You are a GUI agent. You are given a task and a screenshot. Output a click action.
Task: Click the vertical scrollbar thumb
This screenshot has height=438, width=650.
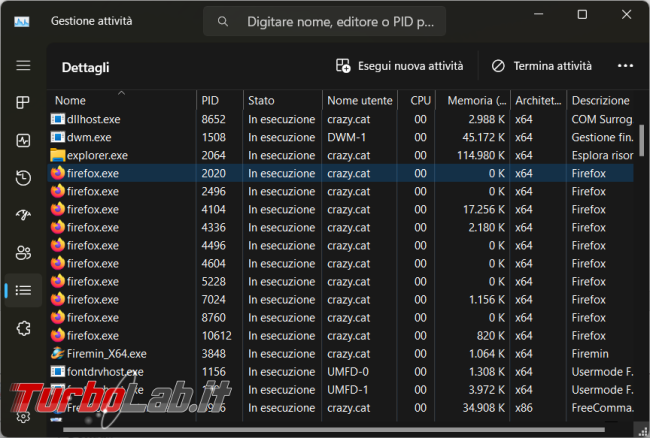(641, 140)
